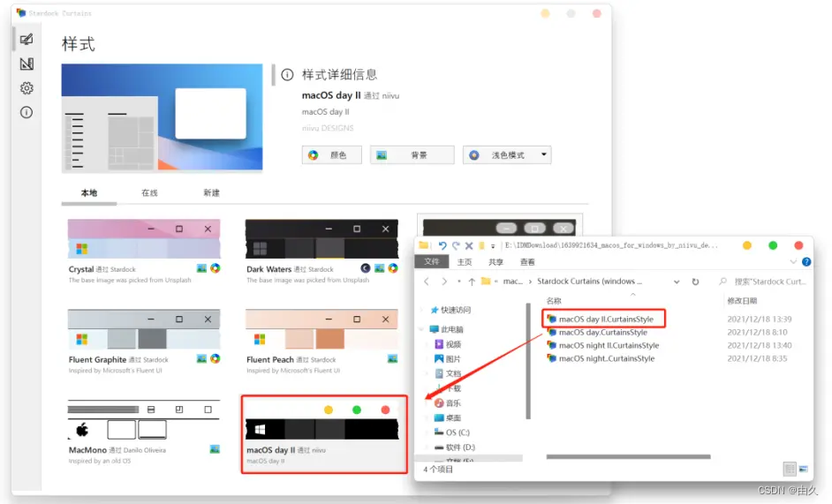This screenshot has height=504, width=832.
Task: Click the Explorer help question icon
Action: [806, 261]
